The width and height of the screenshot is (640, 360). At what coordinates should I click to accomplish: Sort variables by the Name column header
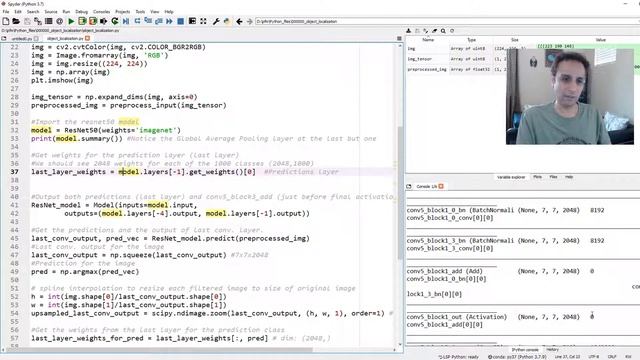pos(428,40)
